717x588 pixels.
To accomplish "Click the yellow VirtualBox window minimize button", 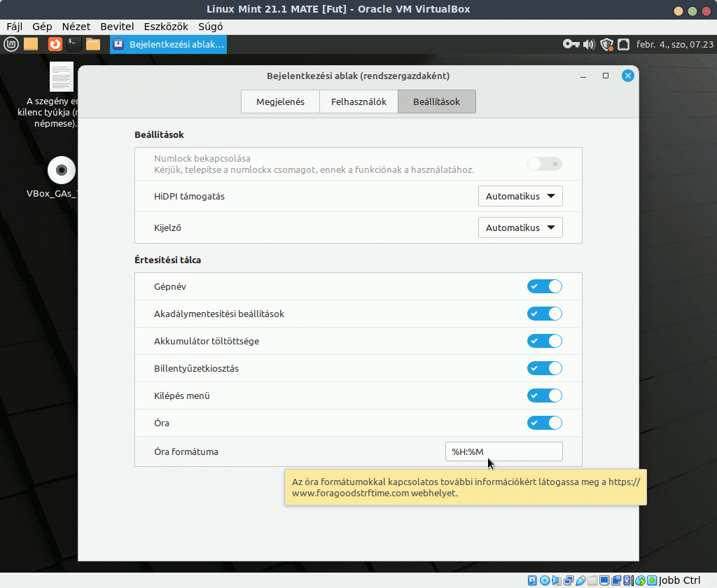I will 678,11.
